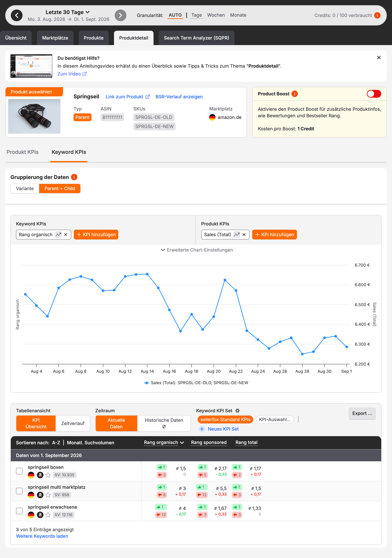
Task: Select Historische Daten Ø time range
Action: coord(164,423)
